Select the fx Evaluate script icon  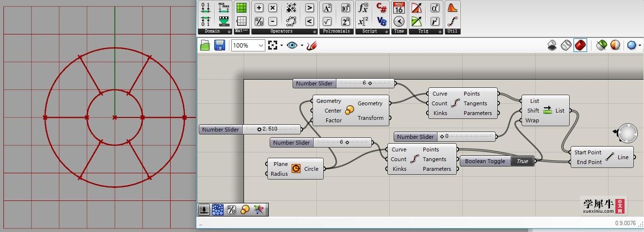pos(363,8)
